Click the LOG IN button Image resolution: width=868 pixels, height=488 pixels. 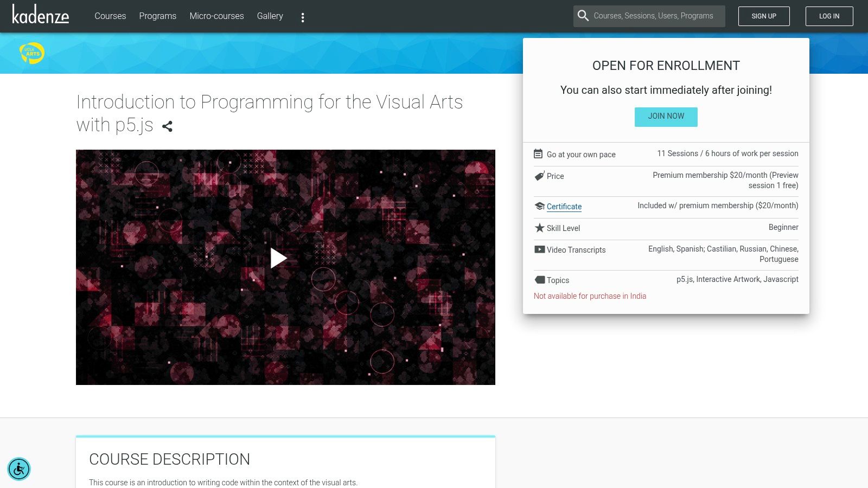click(x=829, y=16)
